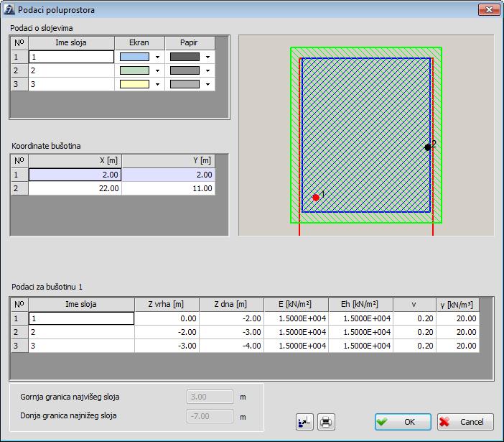Viewport: 504px width, 442px height.
Task: Click dark gray Papir swatch of layer 1
Action: pyautogui.click(x=185, y=57)
